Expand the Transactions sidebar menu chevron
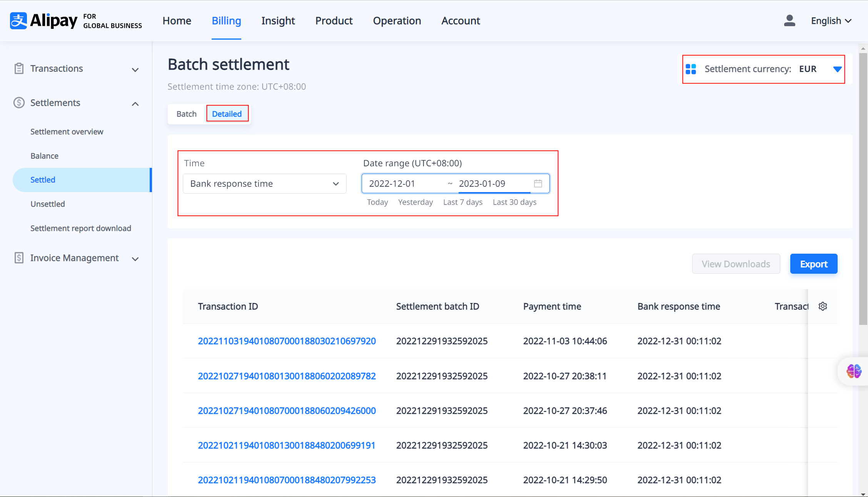The image size is (868, 497). [135, 70]
